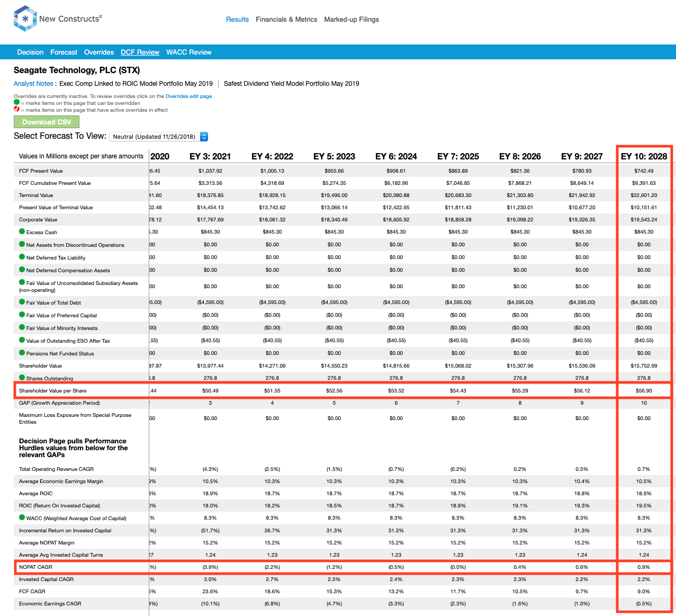Image resolution: width=676 pixels, height=616 pixels.
Task: Click green dot for Unconsolidated Subsidiary Assets
Action: pos(22,282)
